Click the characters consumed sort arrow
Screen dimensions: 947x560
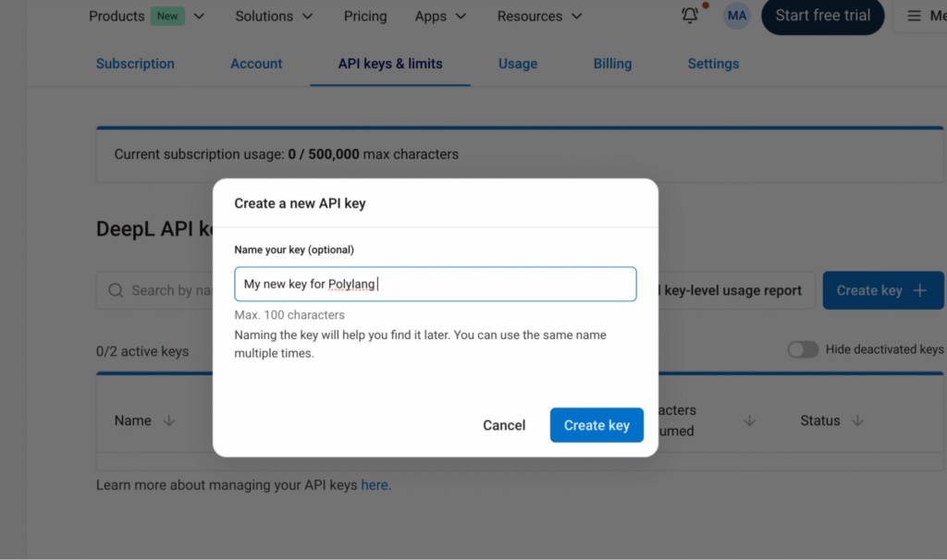tap(749, 420)
